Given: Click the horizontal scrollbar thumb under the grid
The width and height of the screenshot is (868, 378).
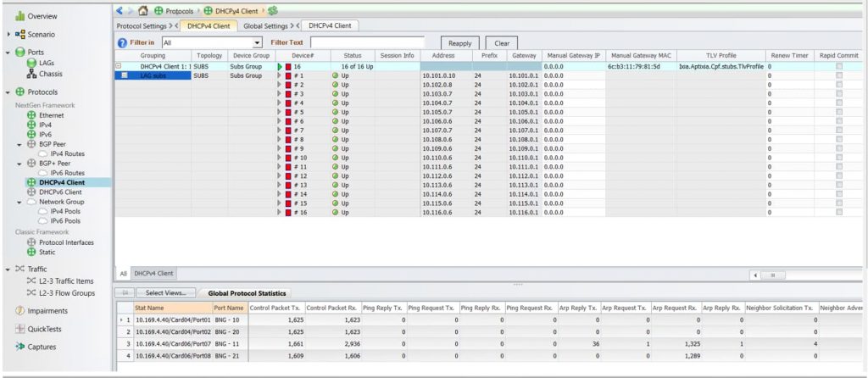Looking at the screenshot, I should [773, 275].
